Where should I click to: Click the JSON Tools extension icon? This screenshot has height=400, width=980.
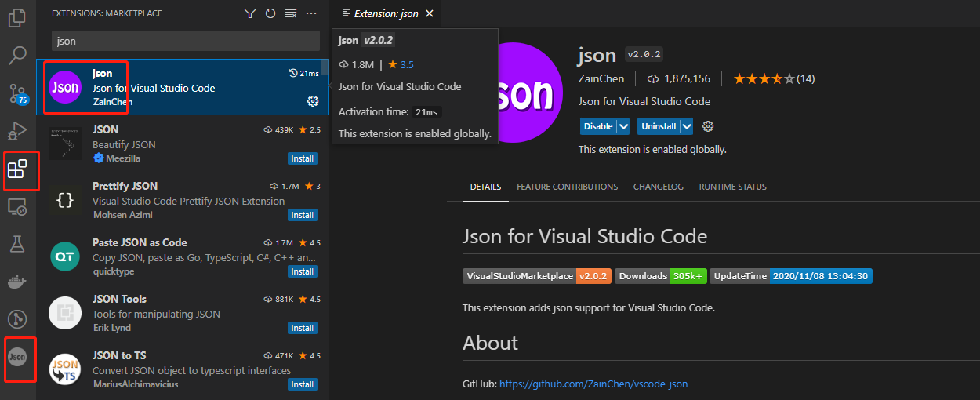click(x=64, y=313)
